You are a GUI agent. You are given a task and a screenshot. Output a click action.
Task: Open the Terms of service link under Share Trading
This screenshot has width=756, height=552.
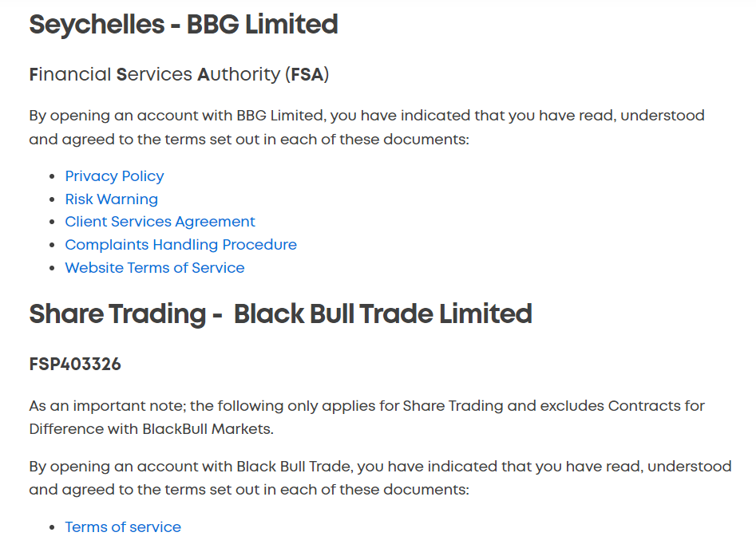pos(123,527)
